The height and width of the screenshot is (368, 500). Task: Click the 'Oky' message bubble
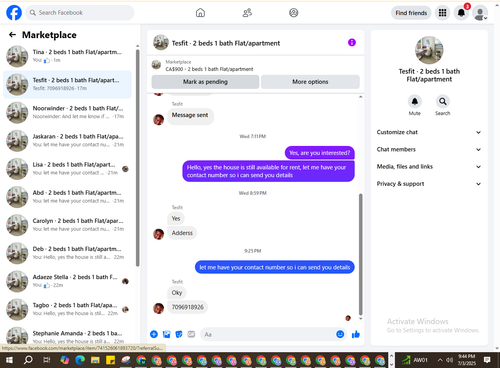[x=177, y=293]
